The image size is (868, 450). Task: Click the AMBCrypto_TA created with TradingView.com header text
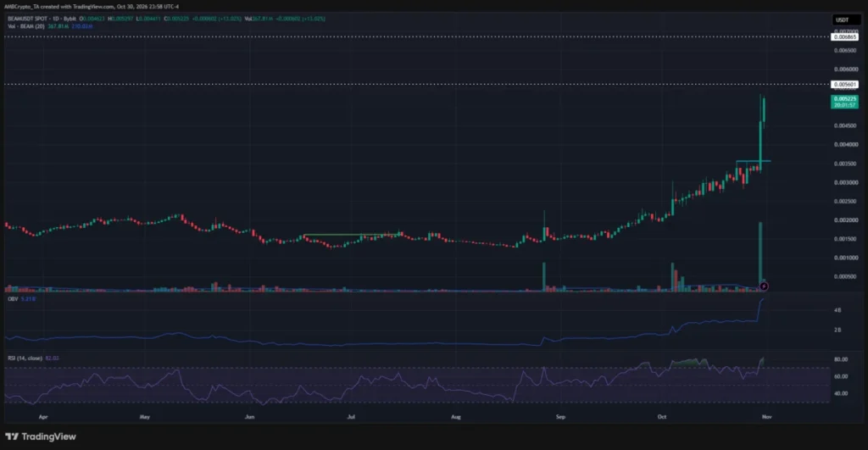92,7
